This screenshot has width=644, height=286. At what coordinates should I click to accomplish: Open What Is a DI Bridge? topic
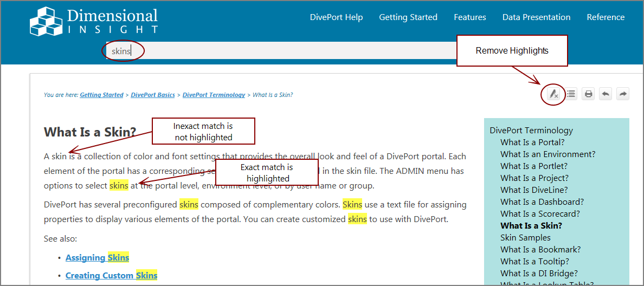(539, 274)
